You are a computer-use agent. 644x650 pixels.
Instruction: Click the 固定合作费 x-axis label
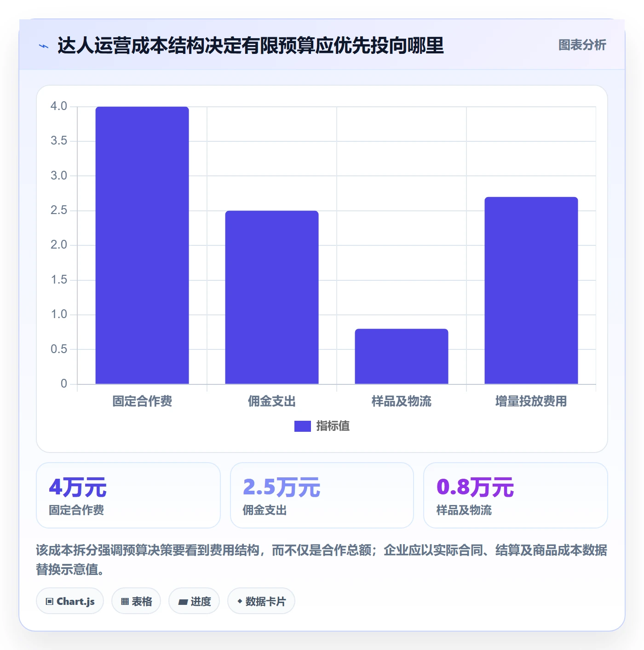click(142, 401)
